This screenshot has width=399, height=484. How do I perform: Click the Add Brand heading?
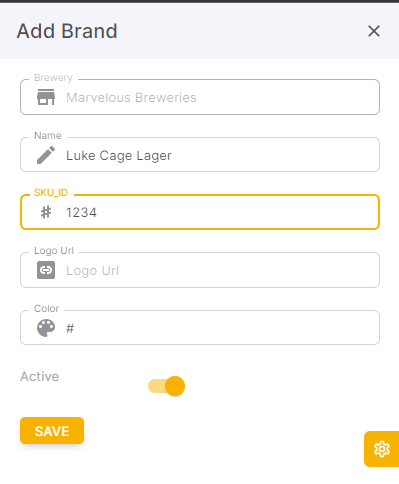pyautogui.click(x=67, y=31)
